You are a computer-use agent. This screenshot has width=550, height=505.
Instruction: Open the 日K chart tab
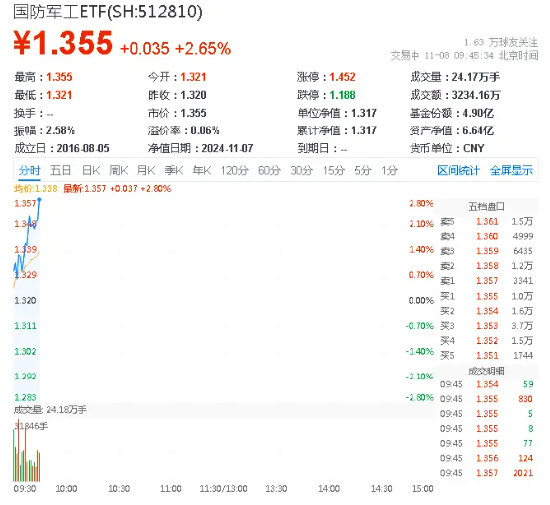91,170
